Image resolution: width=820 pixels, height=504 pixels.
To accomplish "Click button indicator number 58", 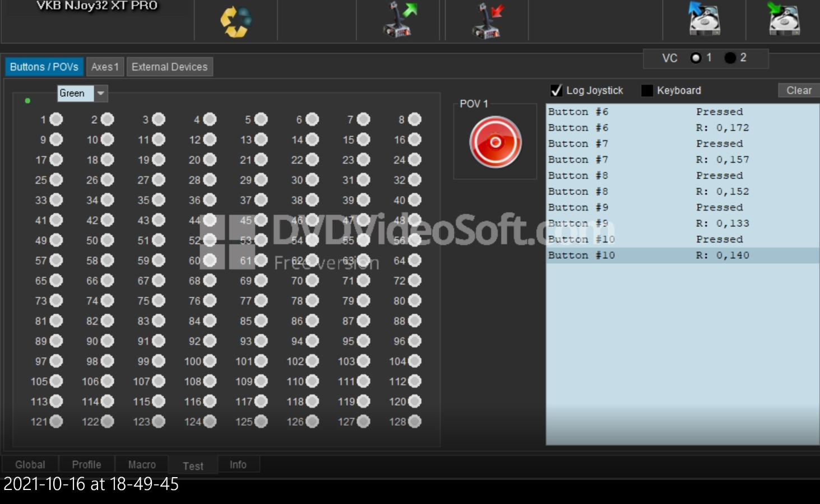I will (x=107, y=260).
